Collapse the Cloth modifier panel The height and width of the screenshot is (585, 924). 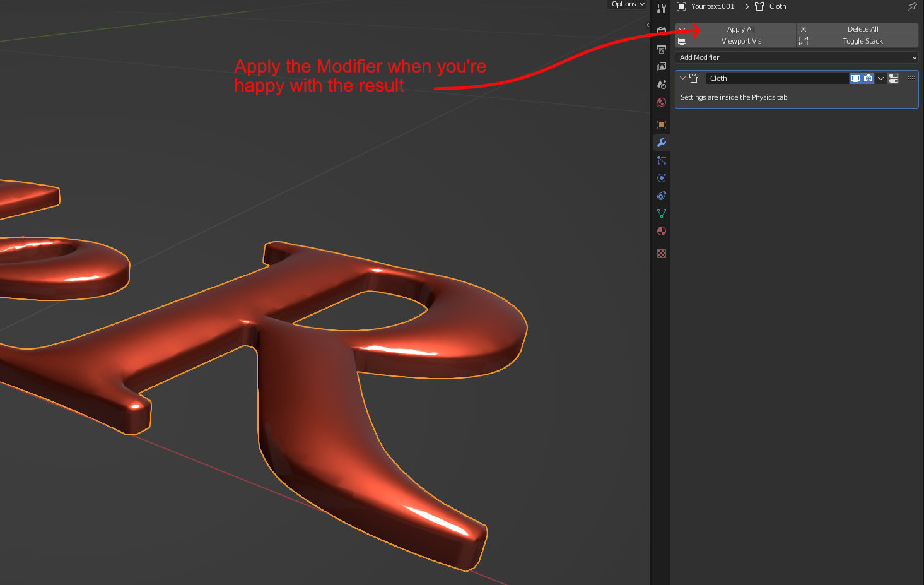click(x=682, y=78)
